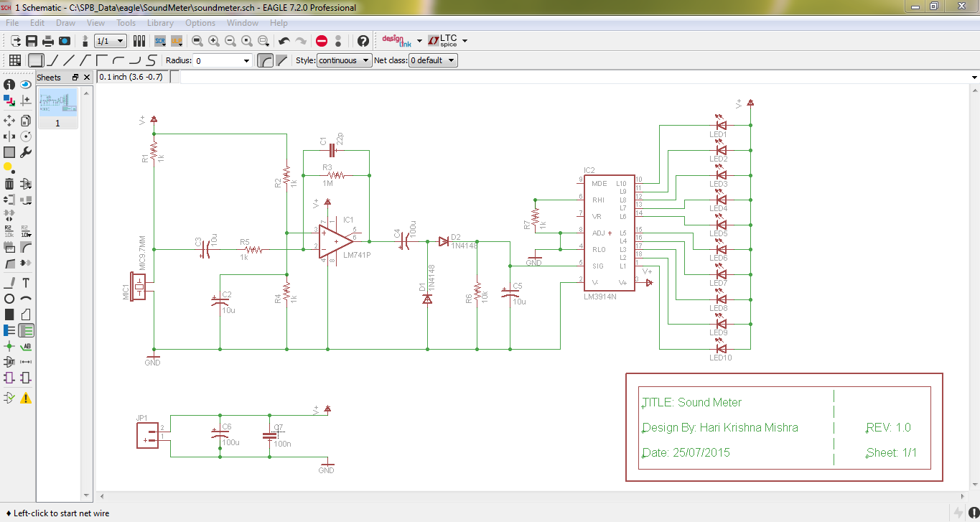Open the Style continuous dropdown
The width and height of the screenshot is (980, 522).
344,60
